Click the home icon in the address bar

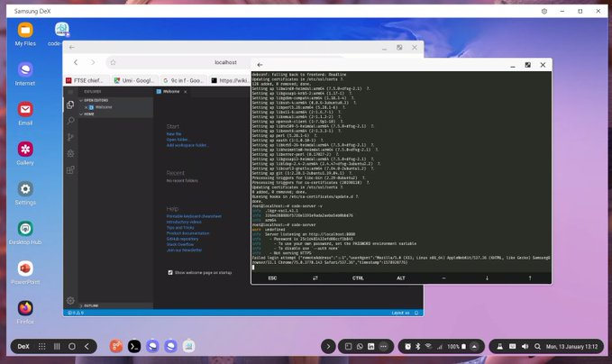pos(113,62)
